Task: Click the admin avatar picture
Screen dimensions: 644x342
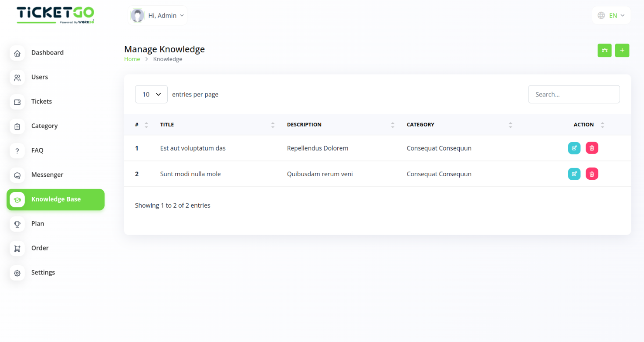Action: pos(138,16)
